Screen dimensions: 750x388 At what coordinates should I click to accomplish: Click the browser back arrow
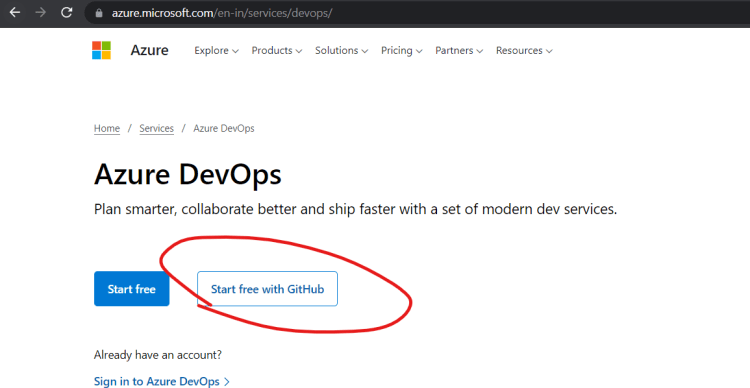(15, 12)
